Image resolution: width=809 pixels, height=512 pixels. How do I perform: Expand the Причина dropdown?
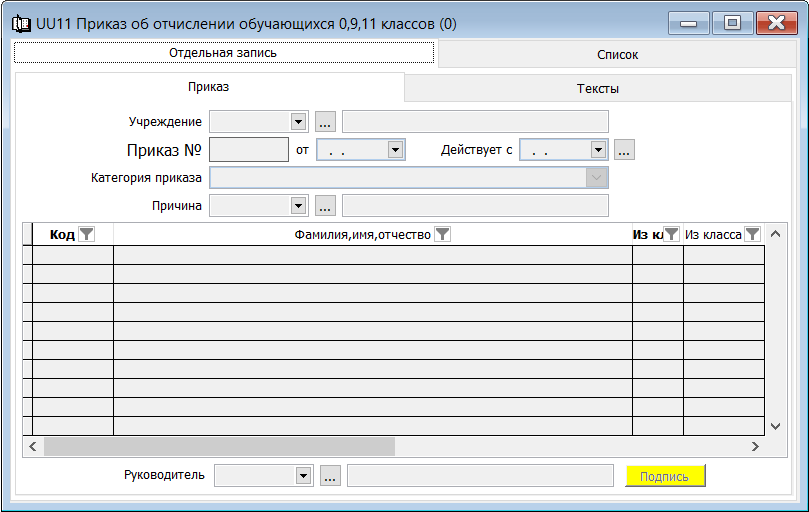[x=298, y=206]
